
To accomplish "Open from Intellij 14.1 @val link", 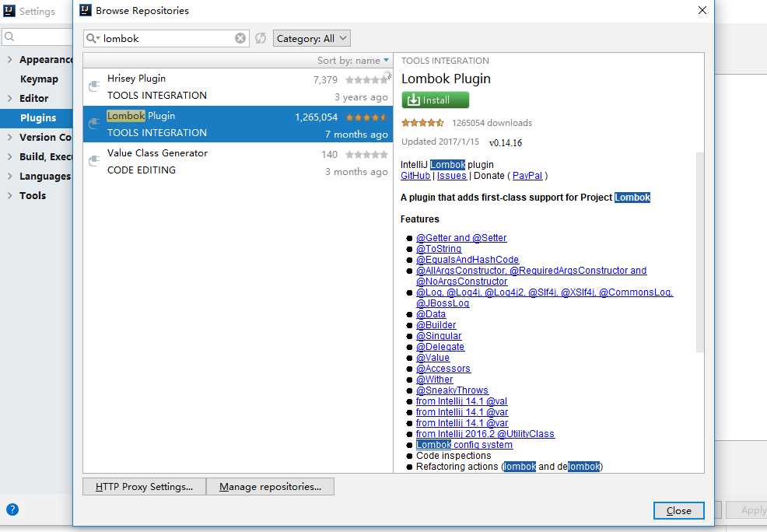I will tap(462, 401).
